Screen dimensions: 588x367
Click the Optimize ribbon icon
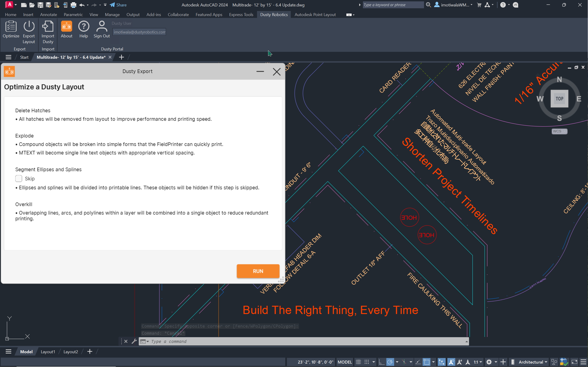tap(11, 27)
